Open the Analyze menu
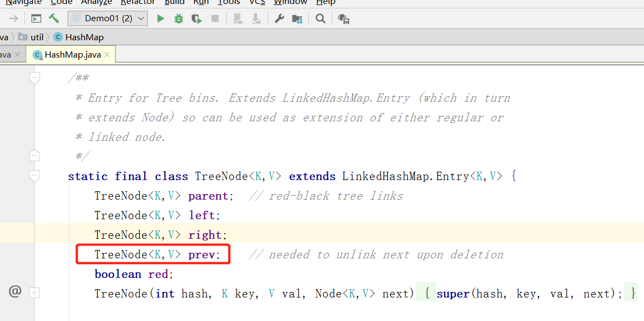Viewport: 644px width, 321px height. point(97,2)
